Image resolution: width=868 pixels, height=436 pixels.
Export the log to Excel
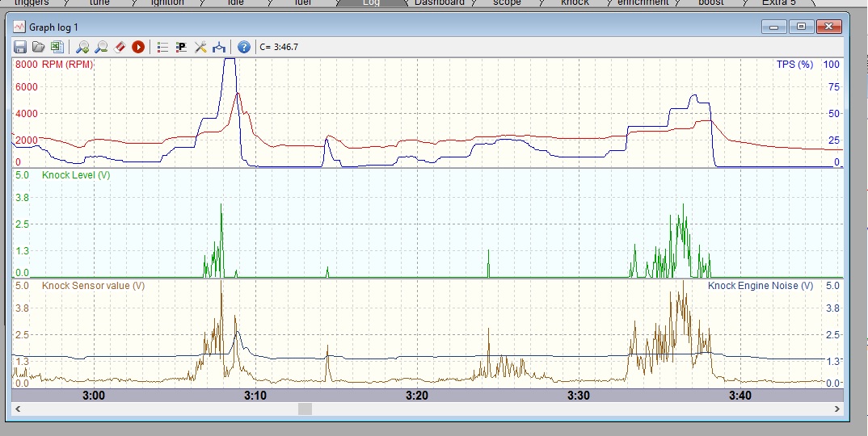pos(57,47)
